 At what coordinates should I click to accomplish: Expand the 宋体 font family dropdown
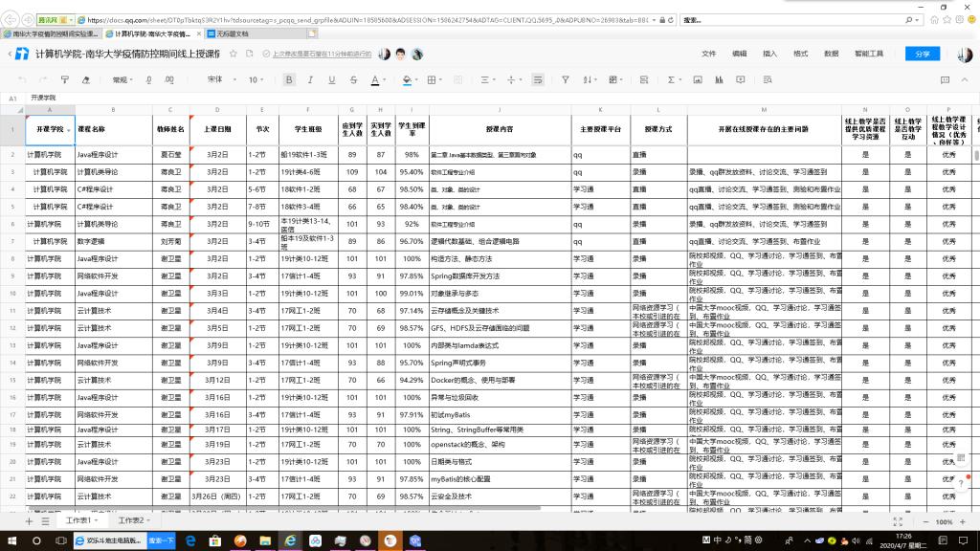coord(218,79)
